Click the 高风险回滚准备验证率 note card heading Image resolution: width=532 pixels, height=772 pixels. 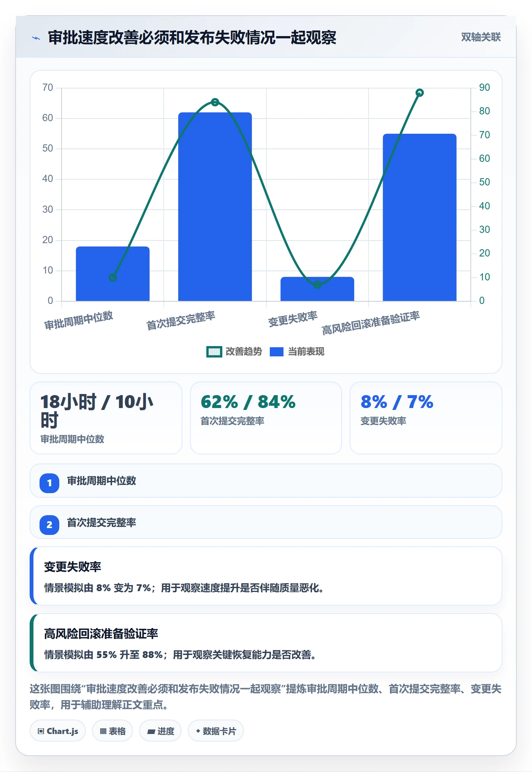[101, 634]
